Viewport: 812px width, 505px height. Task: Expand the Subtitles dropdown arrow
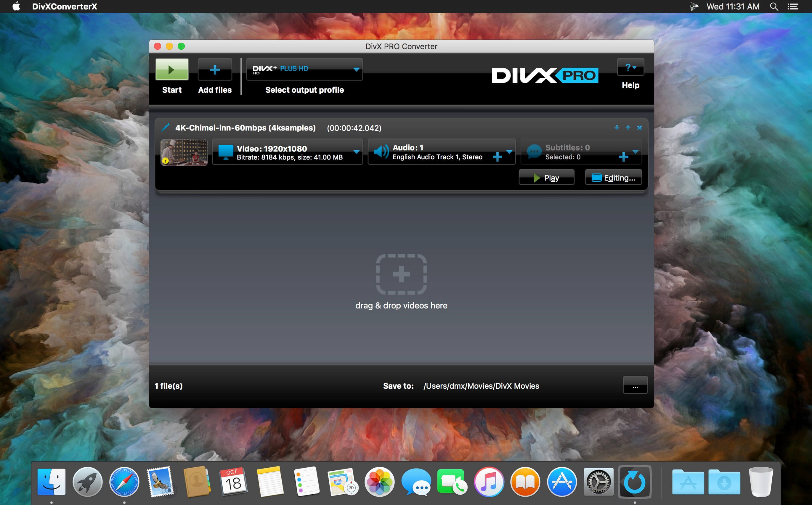636,152
